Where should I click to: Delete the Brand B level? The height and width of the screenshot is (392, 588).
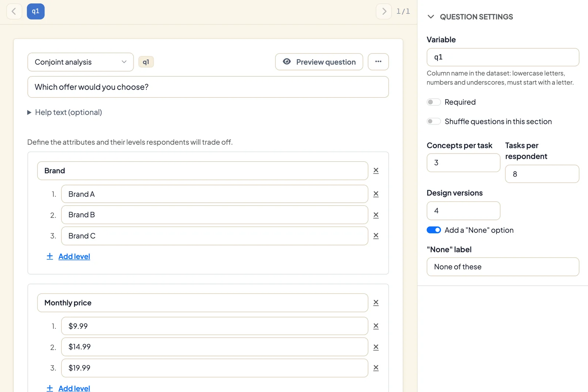click(376, 215)
